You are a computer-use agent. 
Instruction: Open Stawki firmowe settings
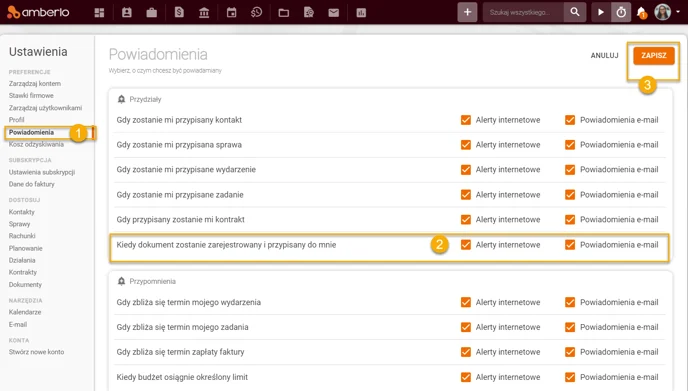tap(31, 95)
